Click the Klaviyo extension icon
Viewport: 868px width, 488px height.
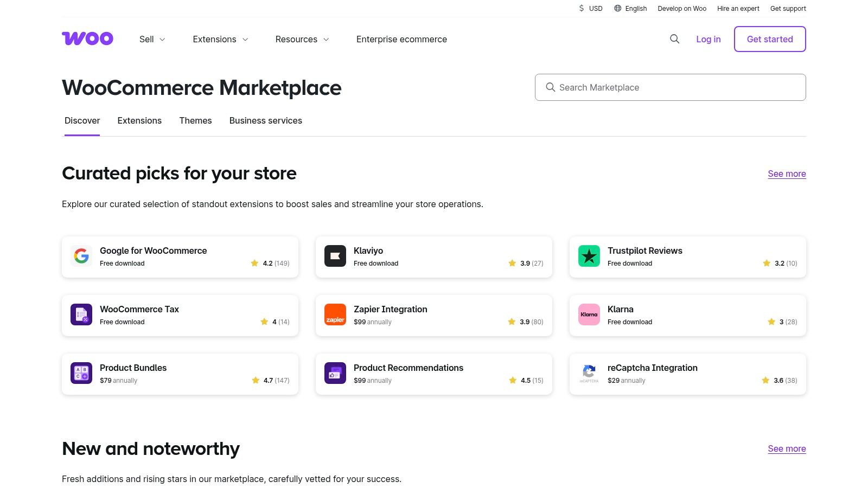click(x=335, y=256)
